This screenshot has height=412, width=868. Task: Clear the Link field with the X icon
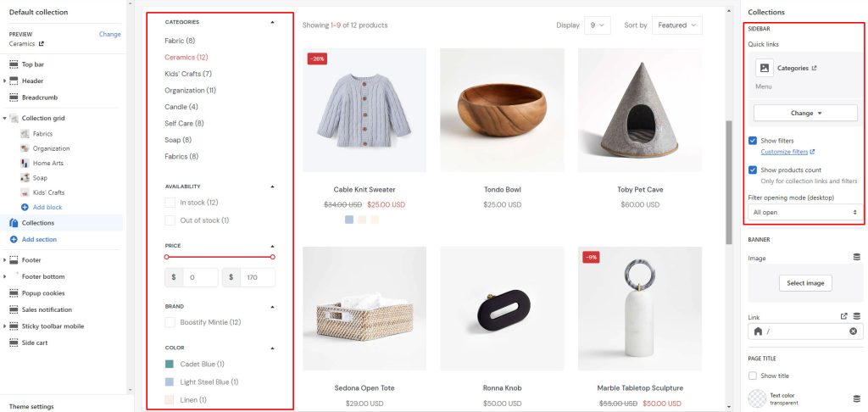(853, 331)
